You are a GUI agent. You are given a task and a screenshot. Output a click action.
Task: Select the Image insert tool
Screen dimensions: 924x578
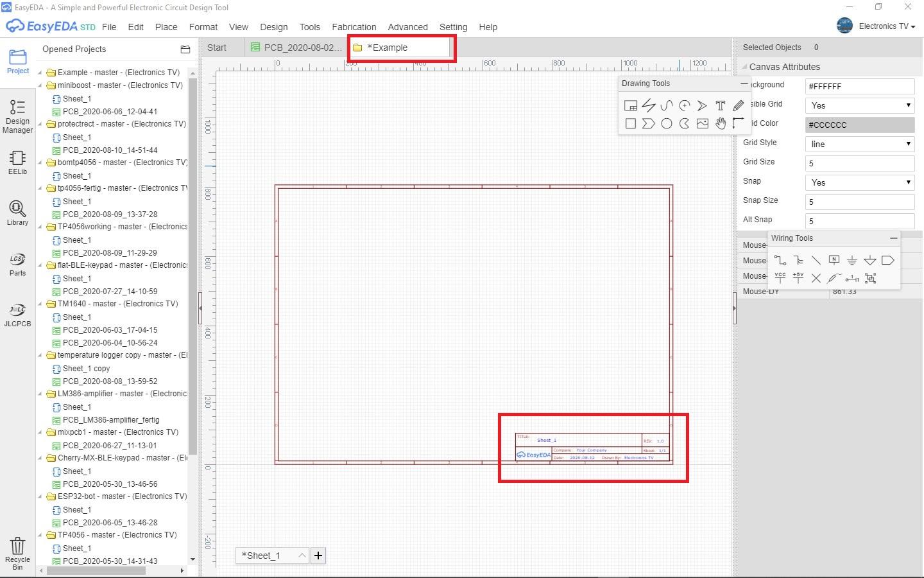703,123
